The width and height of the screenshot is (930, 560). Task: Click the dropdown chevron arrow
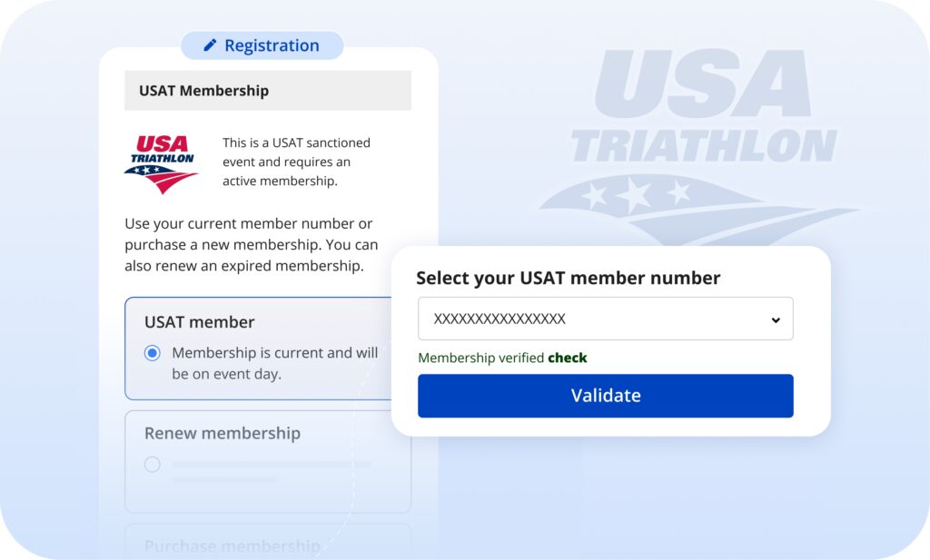(x=776, y=319)
